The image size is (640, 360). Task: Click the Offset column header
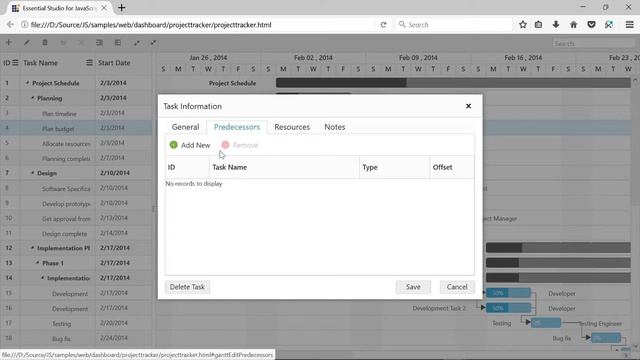(x=452, y=167)
